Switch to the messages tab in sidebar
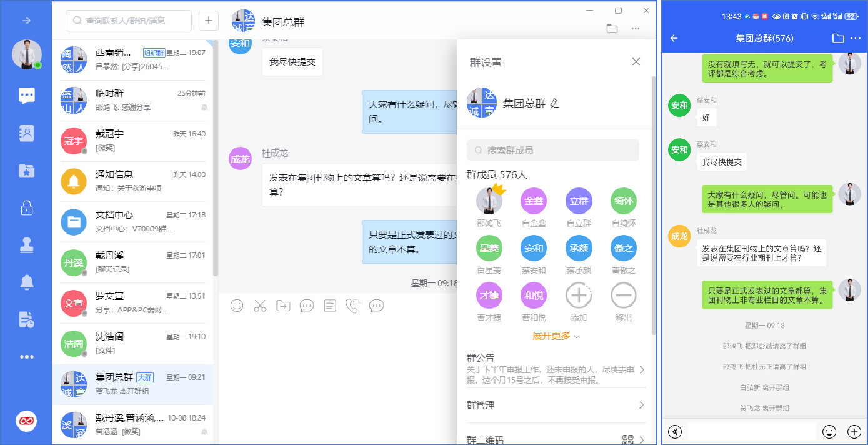The width and height of the screenshot is (868, 445). coord(26,96)
